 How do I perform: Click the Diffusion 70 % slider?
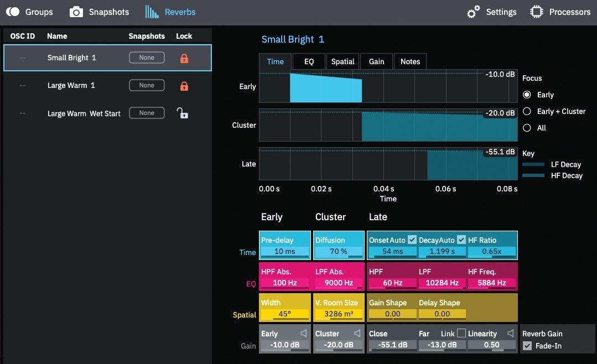click(339, 252)
